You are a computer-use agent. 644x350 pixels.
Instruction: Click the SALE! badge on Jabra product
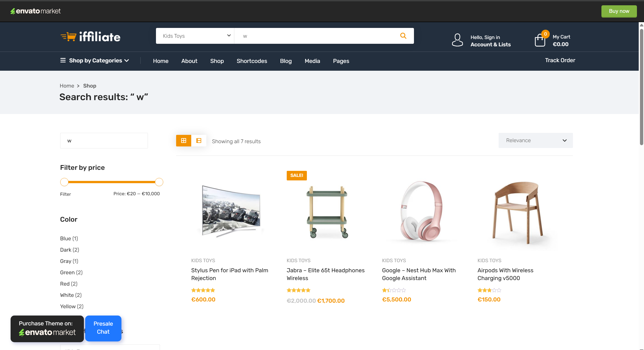(297, 175)
